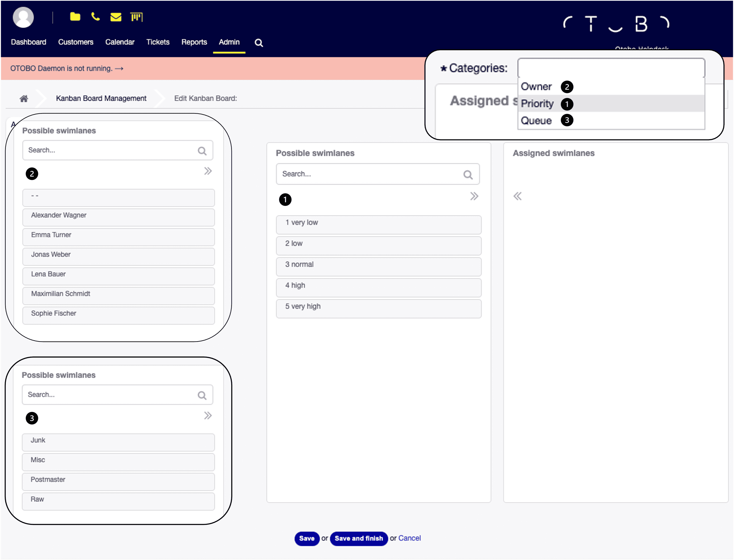
Task: Select Lena Bauer swimlane
Action: tap(118, 276)
